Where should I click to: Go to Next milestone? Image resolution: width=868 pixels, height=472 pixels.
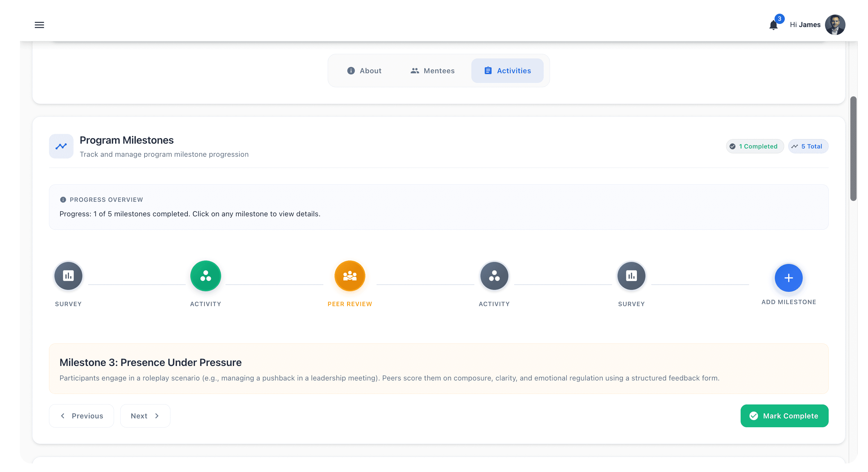145,416
